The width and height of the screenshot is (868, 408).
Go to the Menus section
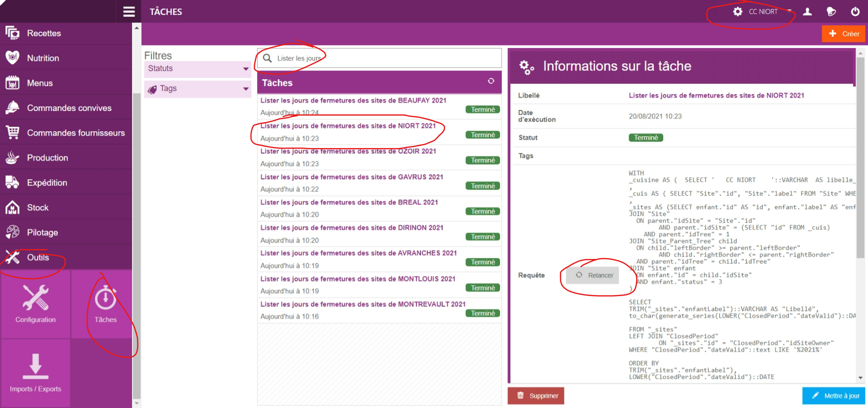click(x=66, y=83)
